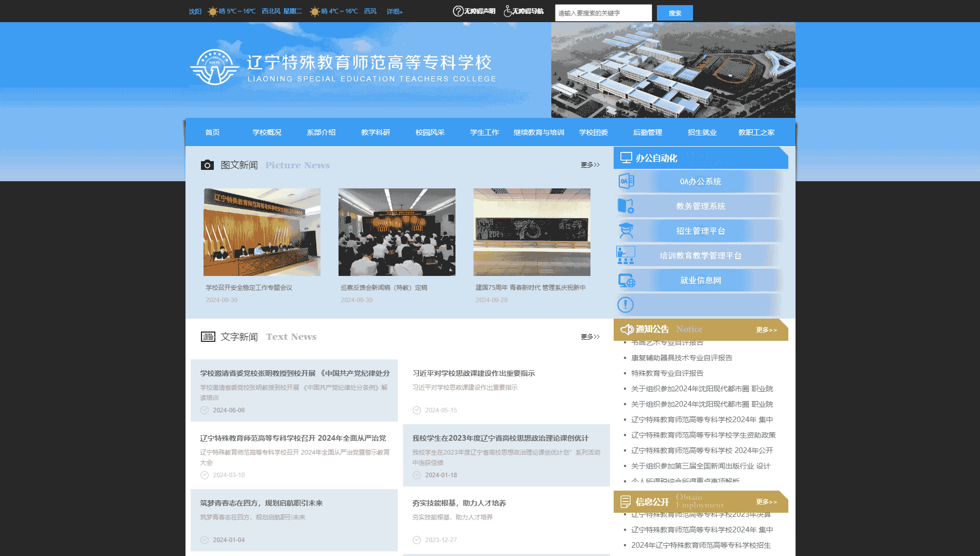Open the 学校召开安全稳定工作专题会议 photo
980x556 pixels.
pyautogui.click(x=262, y=232)
